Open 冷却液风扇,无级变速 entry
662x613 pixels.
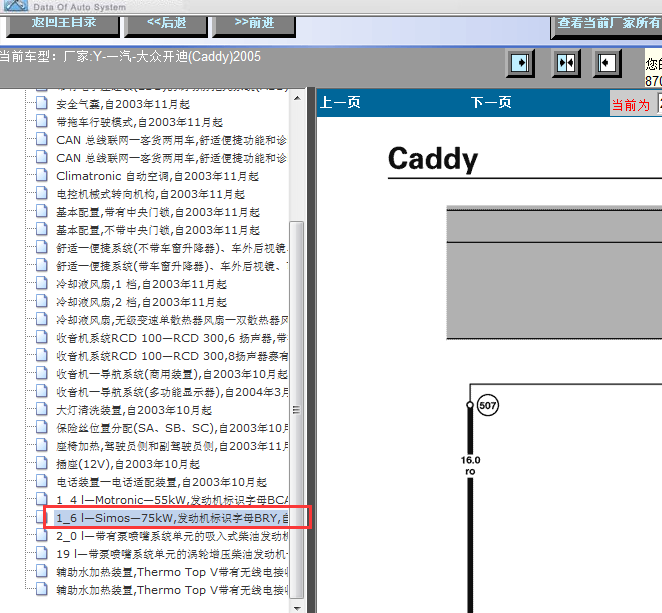coord(172,320)
